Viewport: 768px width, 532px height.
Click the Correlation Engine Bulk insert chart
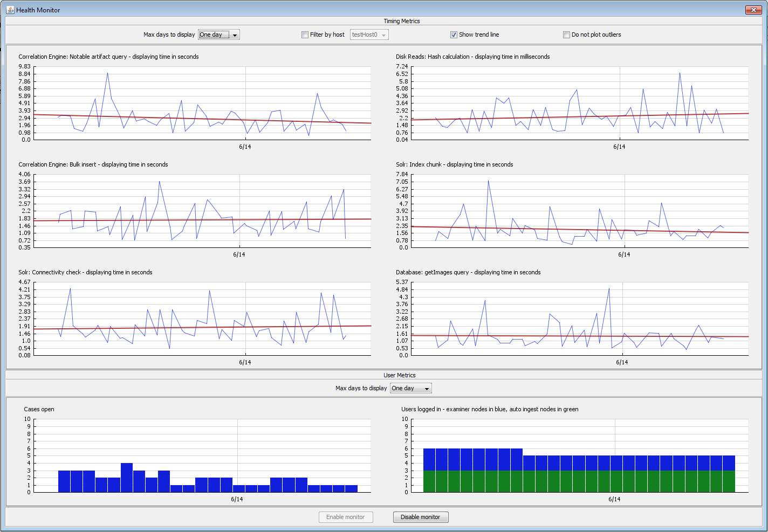[x=202, y=211]
